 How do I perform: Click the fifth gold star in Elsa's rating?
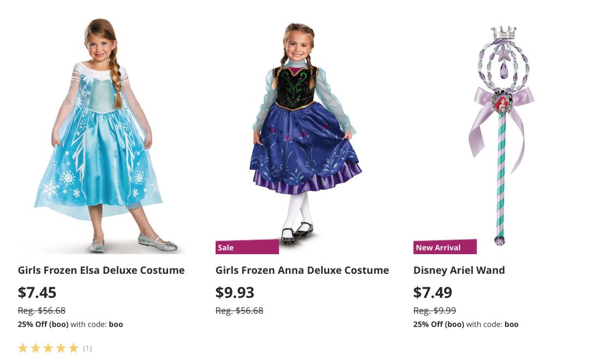tap(73, 348)
